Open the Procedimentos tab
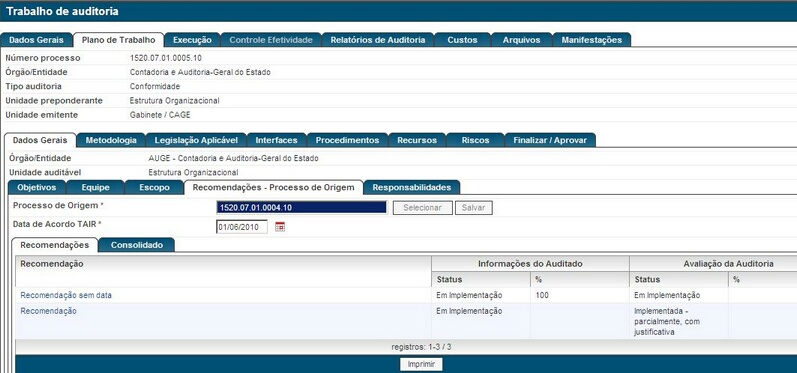The height and width of the screenshot is (373, 797). [347, 140]
